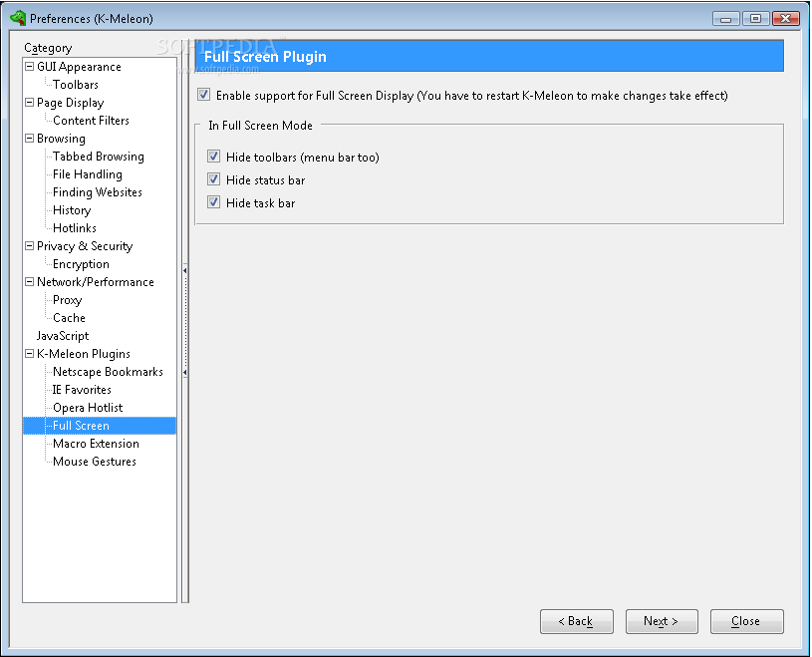
Task: Collapse the Network/Performance category
Action: tap(30, 281)
